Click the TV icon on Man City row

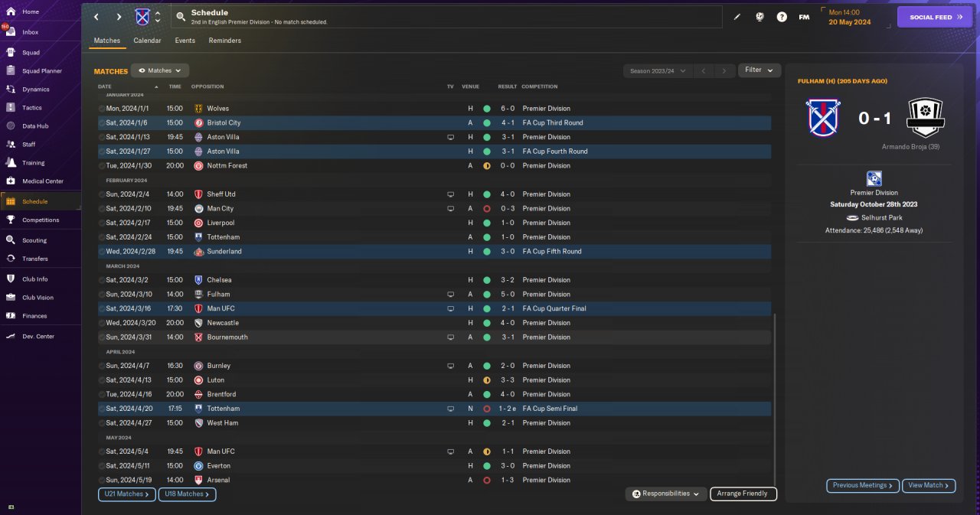tap(450, 208)
